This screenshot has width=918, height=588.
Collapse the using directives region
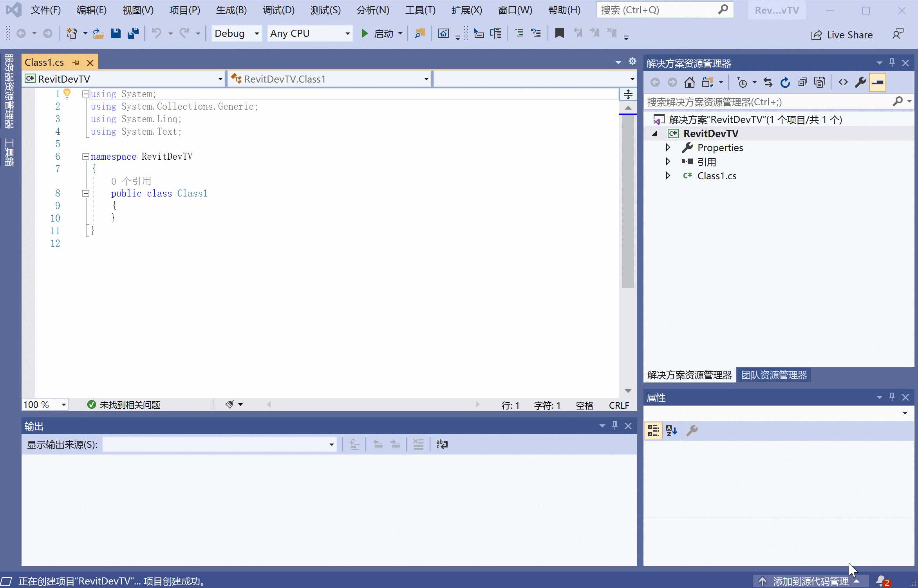click(x=85, y=94)
